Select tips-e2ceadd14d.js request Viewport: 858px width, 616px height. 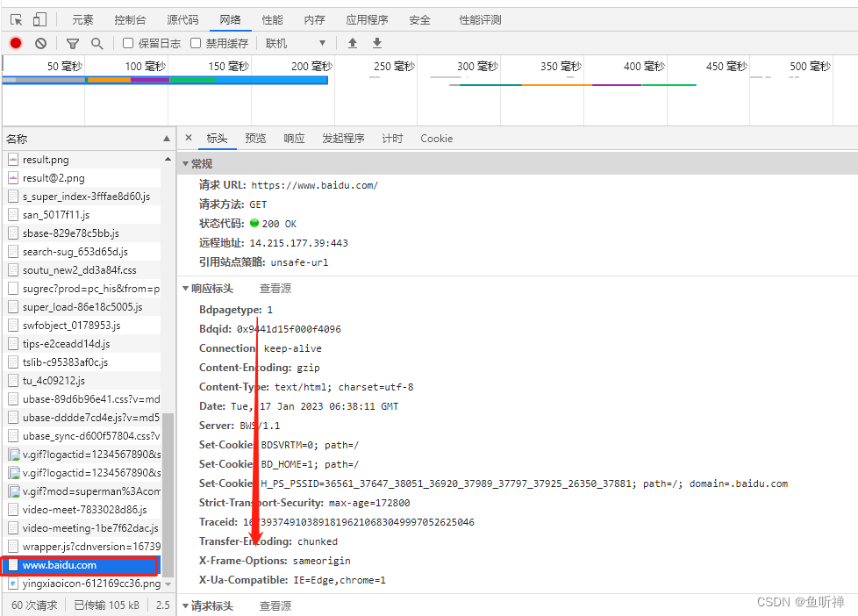click(x=82, y=344)
